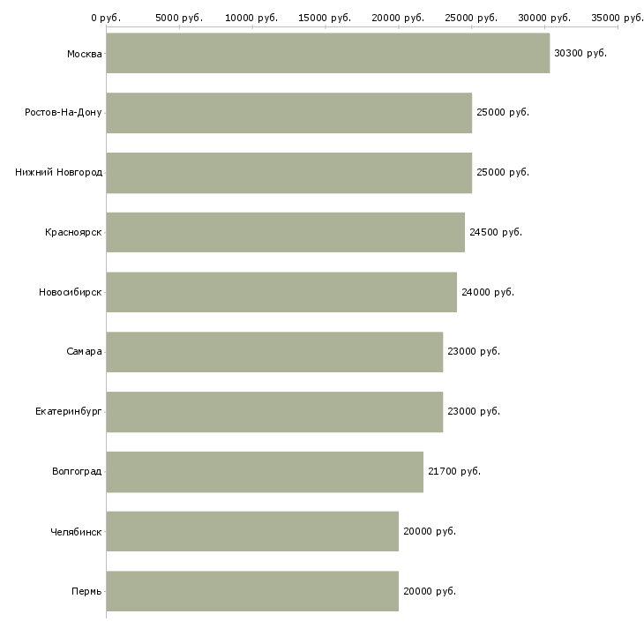Click the Волгоград city label
This screenshot has height=644, width=644.
[77, 472]
